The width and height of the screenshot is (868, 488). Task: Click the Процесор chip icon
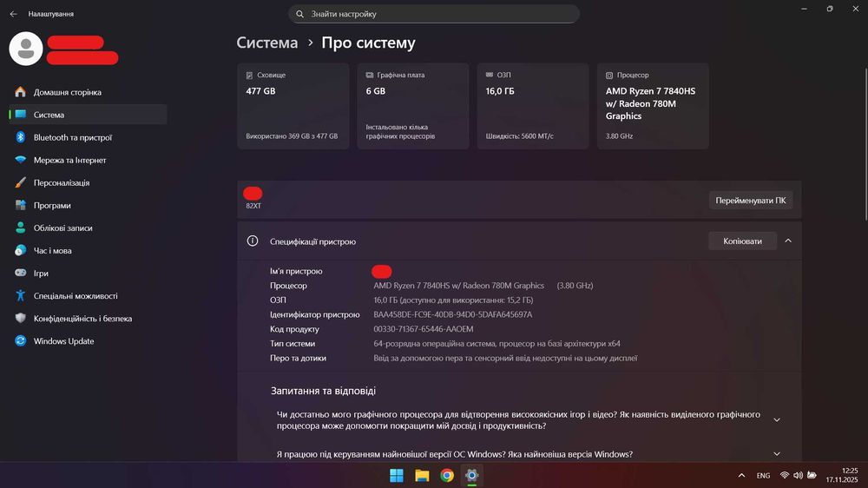click(609, 76)
